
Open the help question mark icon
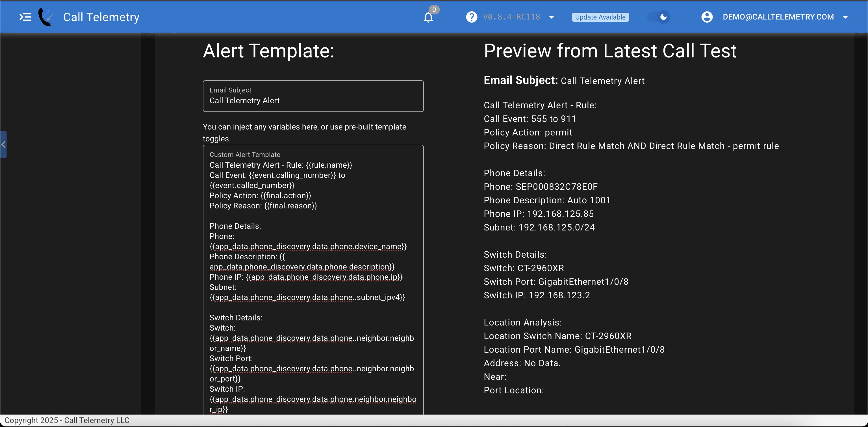pos(471,17)
